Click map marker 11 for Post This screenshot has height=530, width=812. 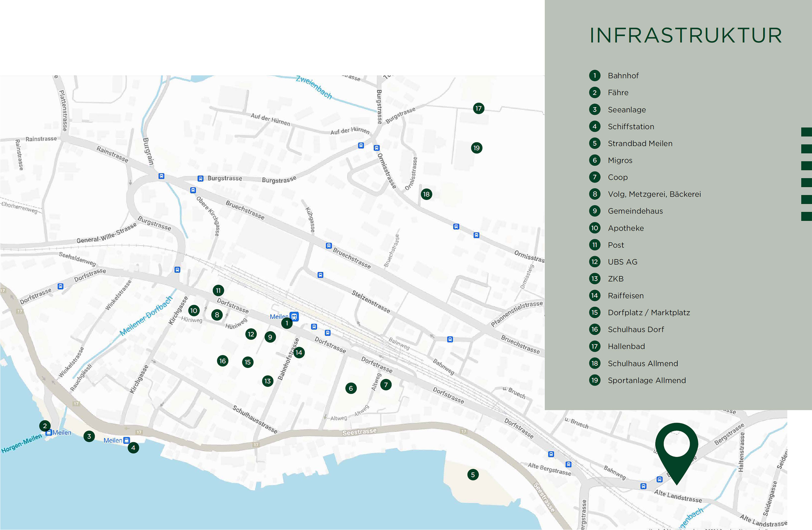pyautogui.click(x=218, y=290)
